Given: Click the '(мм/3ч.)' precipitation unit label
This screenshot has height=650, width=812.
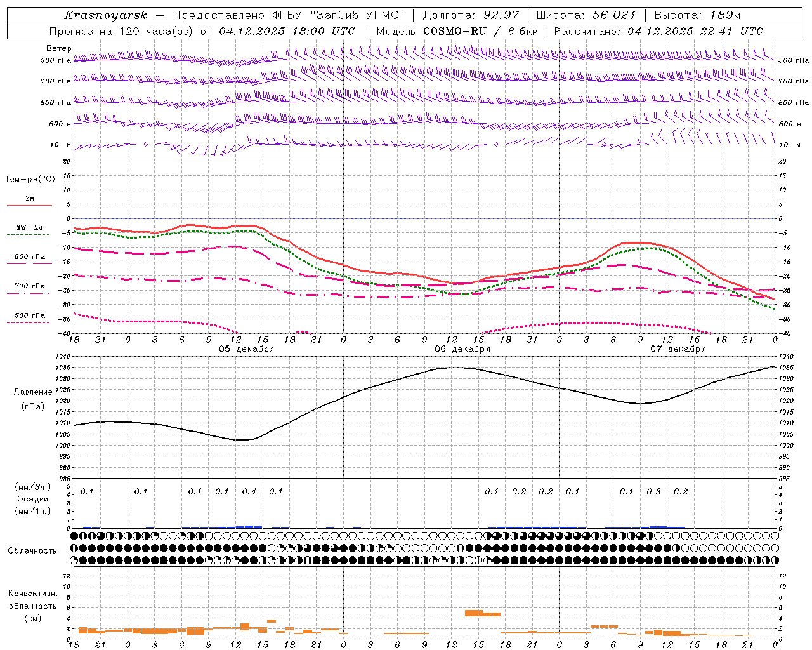Looking at the screenshot, I should point(32,487).
